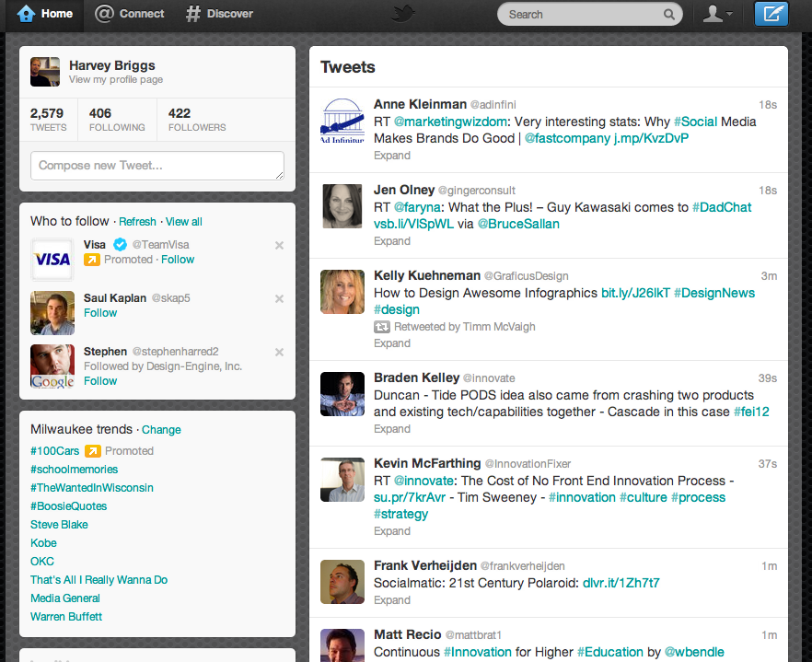
Task: Open the new Tweet composer icon
Action: (771, 14)
